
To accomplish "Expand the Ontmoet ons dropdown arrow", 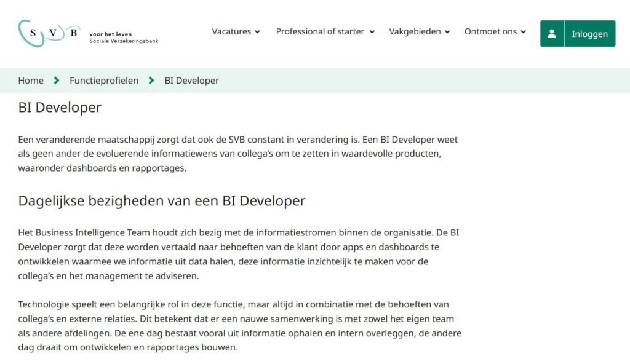I will coord(523,32).
